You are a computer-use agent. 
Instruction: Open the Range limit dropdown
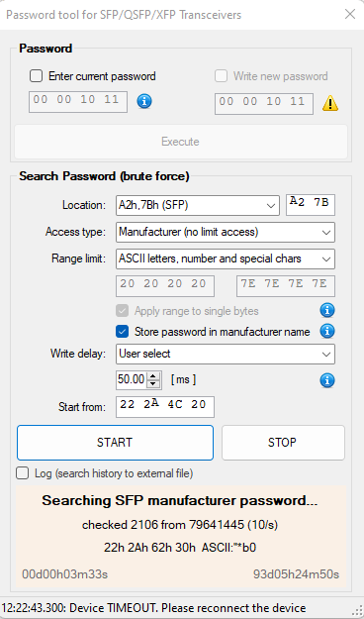226,258
